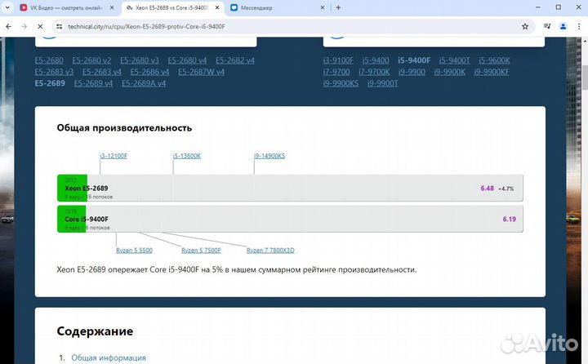Open the i7-9700 link
Image resolution: width=588 pixels, height=364 pixels.
[336, 72]
